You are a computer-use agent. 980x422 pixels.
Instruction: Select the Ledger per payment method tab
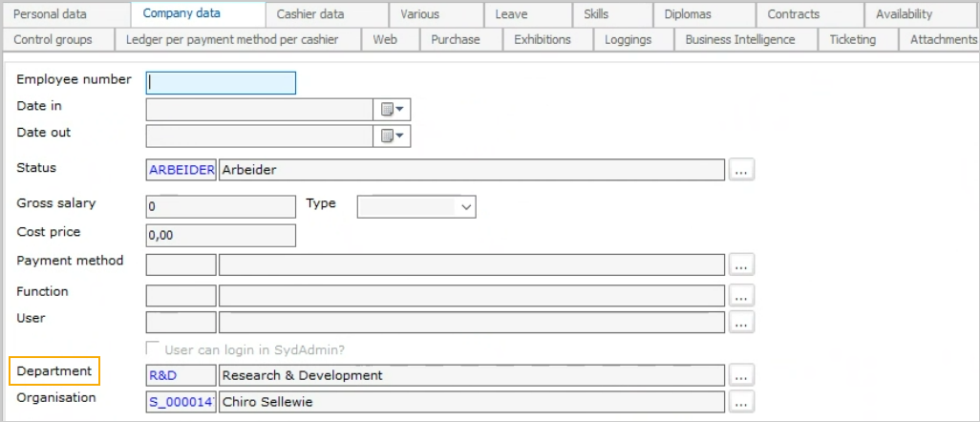click(x=239, y=39)
